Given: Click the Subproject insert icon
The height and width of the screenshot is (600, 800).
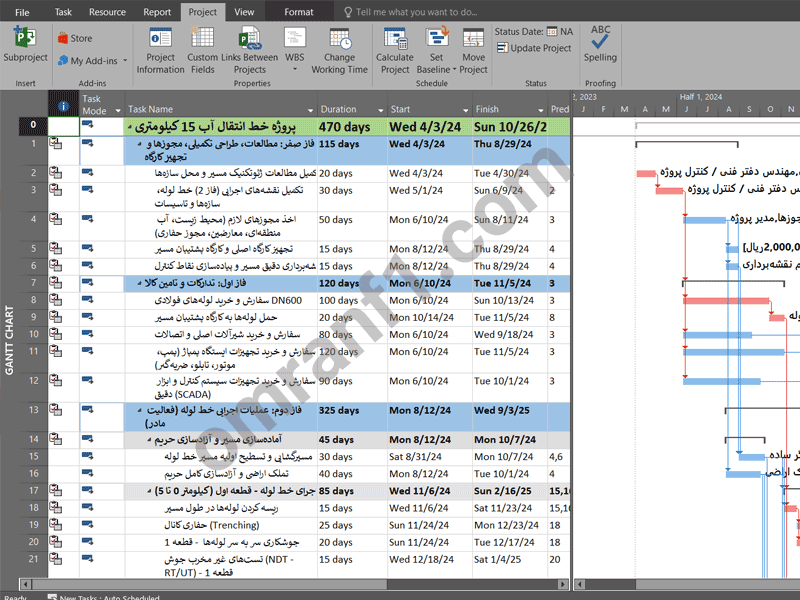Looking at the screenshot, I should point(25,40).
